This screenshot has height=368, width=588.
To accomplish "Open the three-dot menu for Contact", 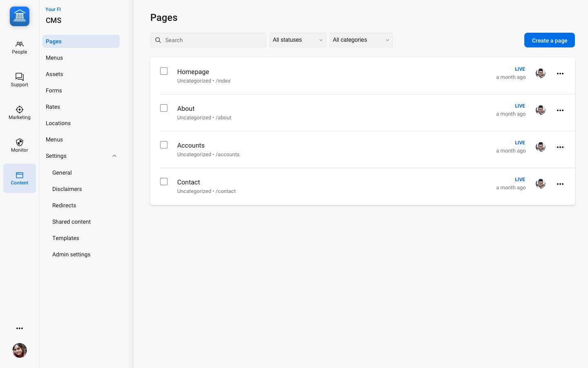I will coord(560,184).
